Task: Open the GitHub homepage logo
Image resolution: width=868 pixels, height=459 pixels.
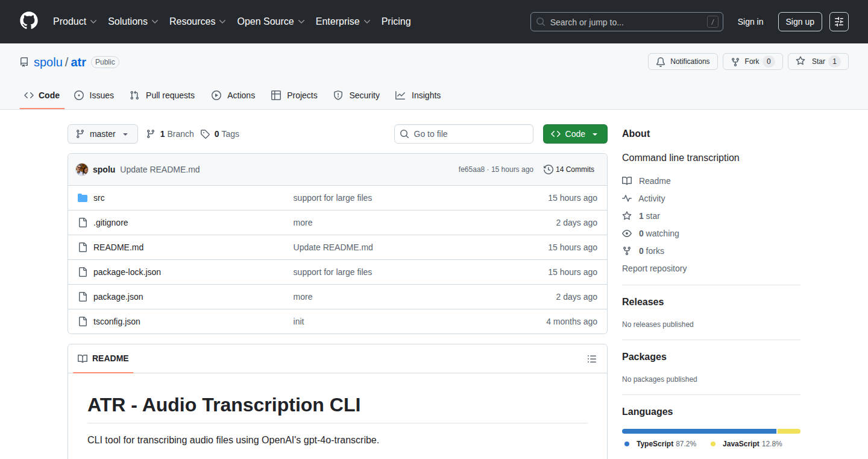Action: 29,21
